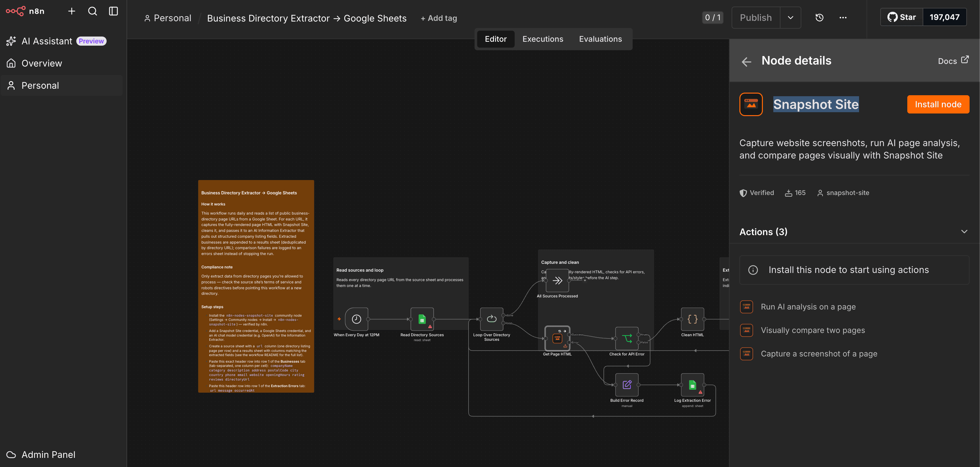This screenshot has height=467, width=980.
Task: Click Install node button
Action: (x=938, y=104)
